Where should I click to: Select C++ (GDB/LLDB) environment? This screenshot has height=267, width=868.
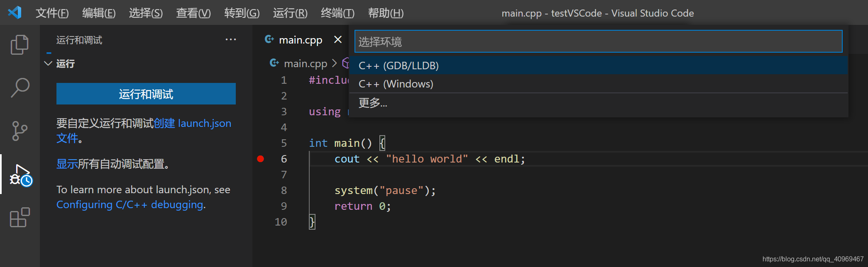[x=598, y=66]
